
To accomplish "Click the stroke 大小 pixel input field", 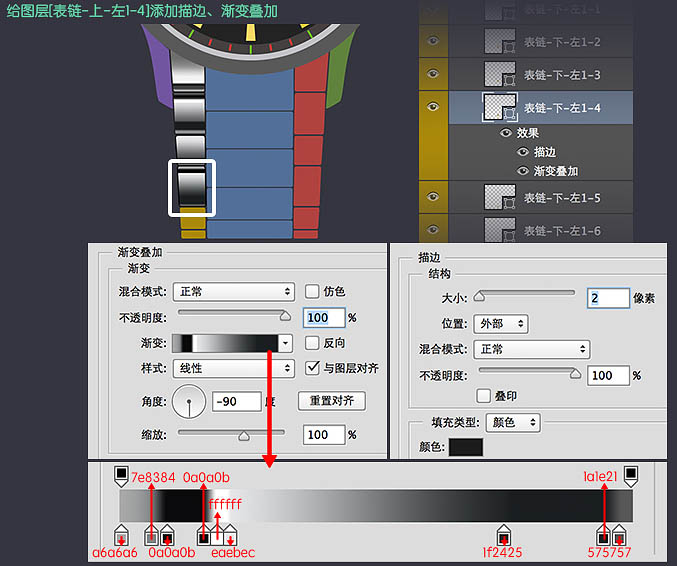I will 606,298.
